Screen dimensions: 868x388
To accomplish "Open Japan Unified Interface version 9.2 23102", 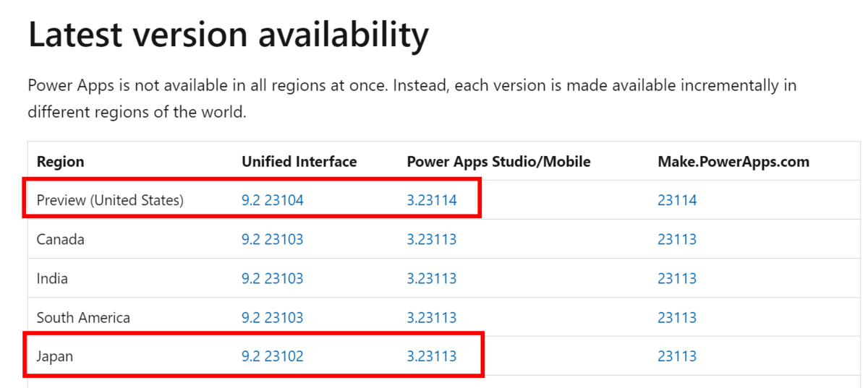I will pos(272,356).
